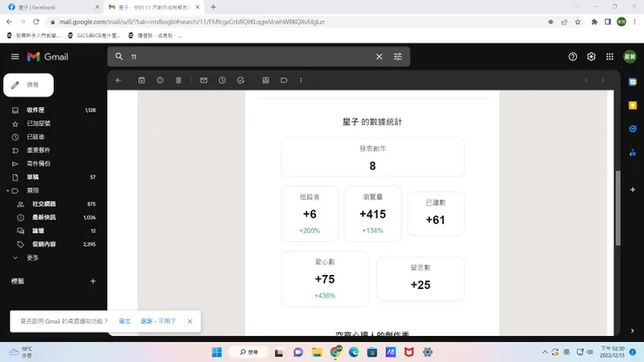
Task: Get add-ons plus icon in side panel
Action: click(633, 190)
